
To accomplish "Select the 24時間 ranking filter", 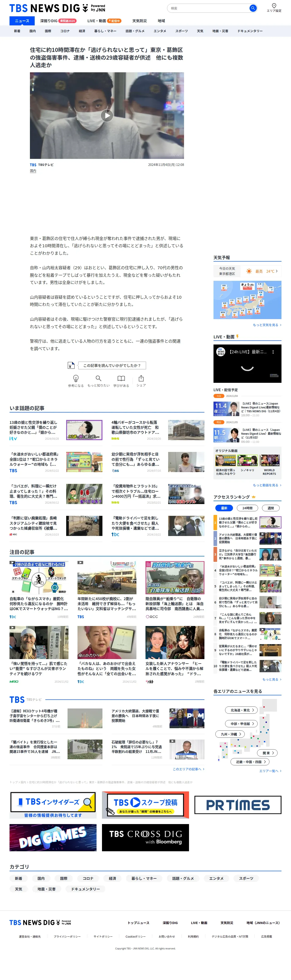I will (247, 508).
